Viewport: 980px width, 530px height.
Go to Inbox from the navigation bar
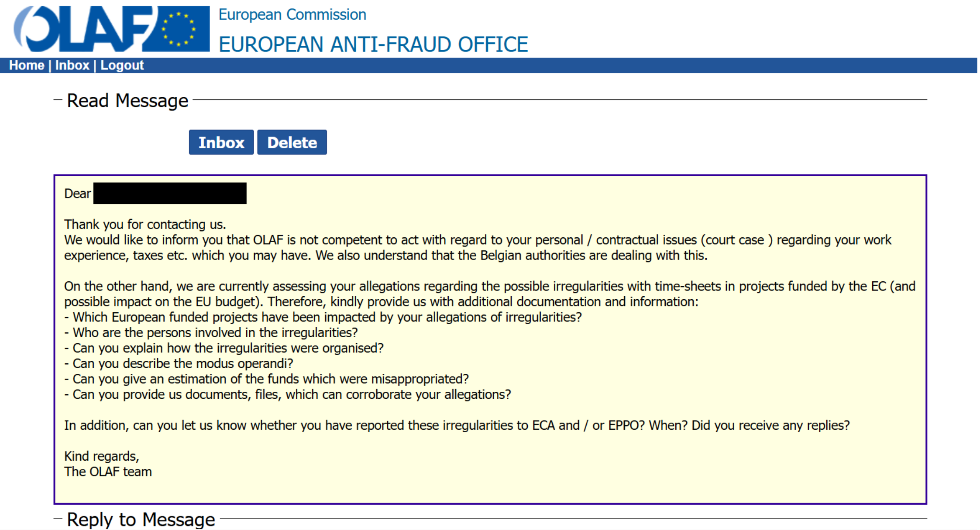(72, 65)
